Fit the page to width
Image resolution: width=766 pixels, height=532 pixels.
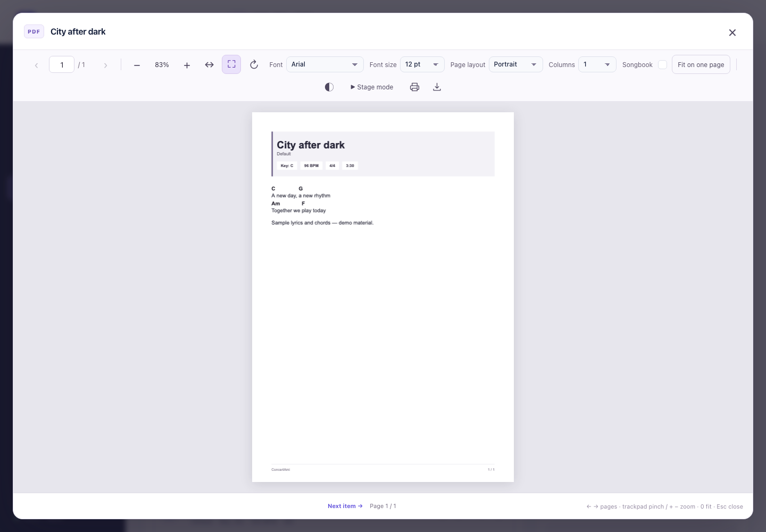pyautogui.click(x=209, y=65)
